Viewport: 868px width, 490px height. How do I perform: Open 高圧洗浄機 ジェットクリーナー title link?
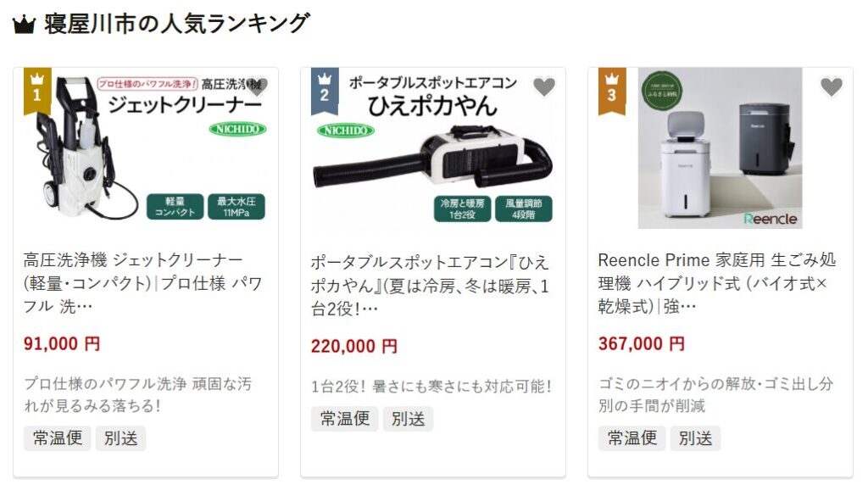point(142,283)
